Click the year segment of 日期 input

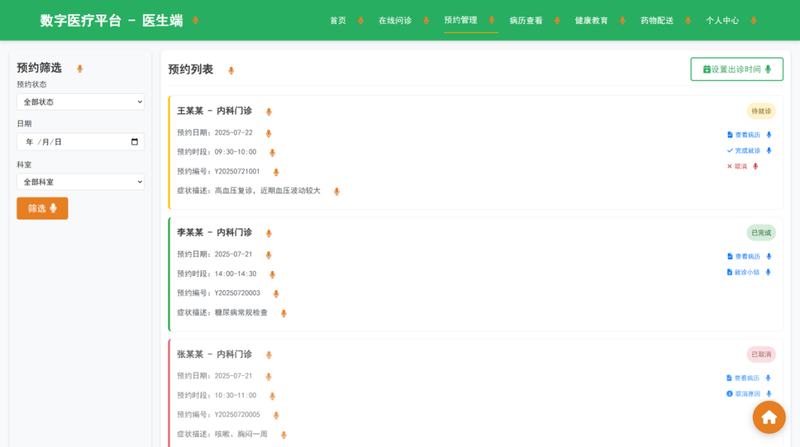point(30,142)
